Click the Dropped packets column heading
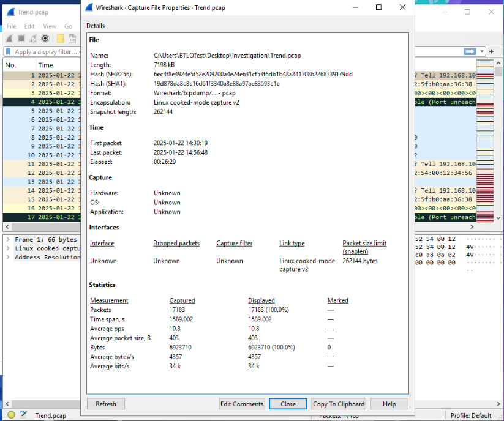Screen dimensions: 504x421 tap(176, 243)
